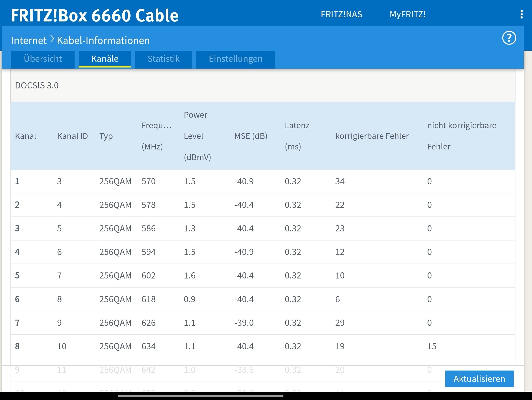Click correctable errors value 34
This screenshot has height=400, width=532.
tap(340, 182)
